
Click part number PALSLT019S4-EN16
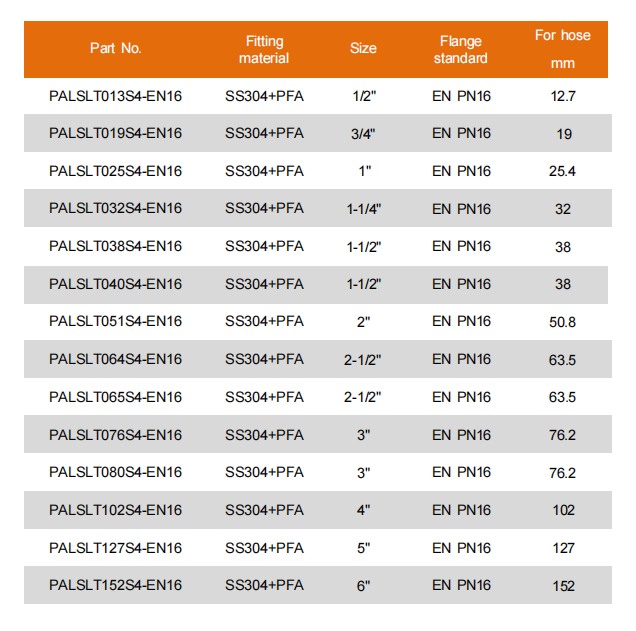coord(116,133)
